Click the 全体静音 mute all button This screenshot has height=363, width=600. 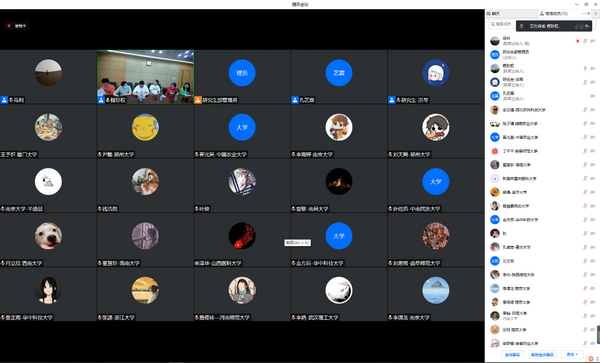point(512,355)
